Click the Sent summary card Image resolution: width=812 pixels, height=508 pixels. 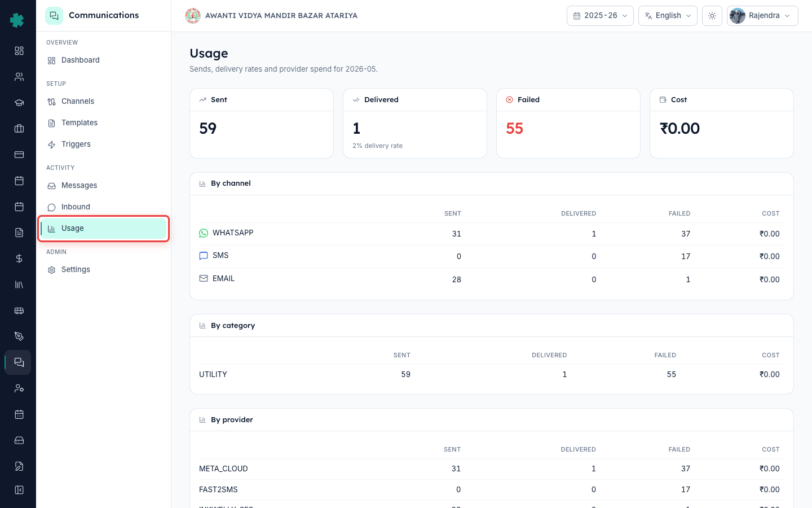(x=262, y=123)
